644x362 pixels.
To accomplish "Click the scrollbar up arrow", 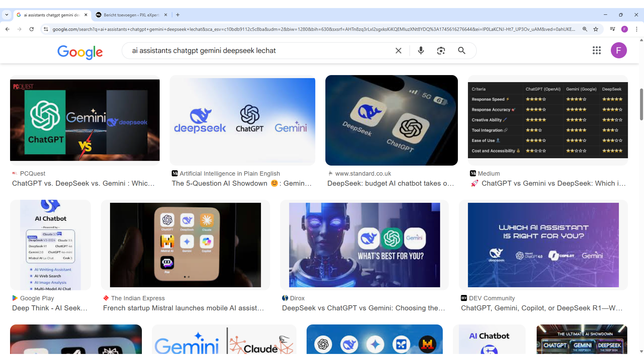I will point(641,40).
